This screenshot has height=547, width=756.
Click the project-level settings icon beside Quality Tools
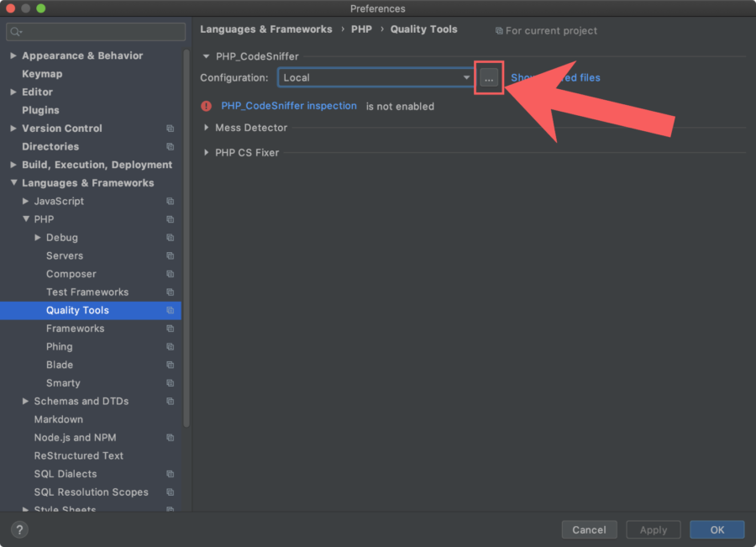[172, 310]
